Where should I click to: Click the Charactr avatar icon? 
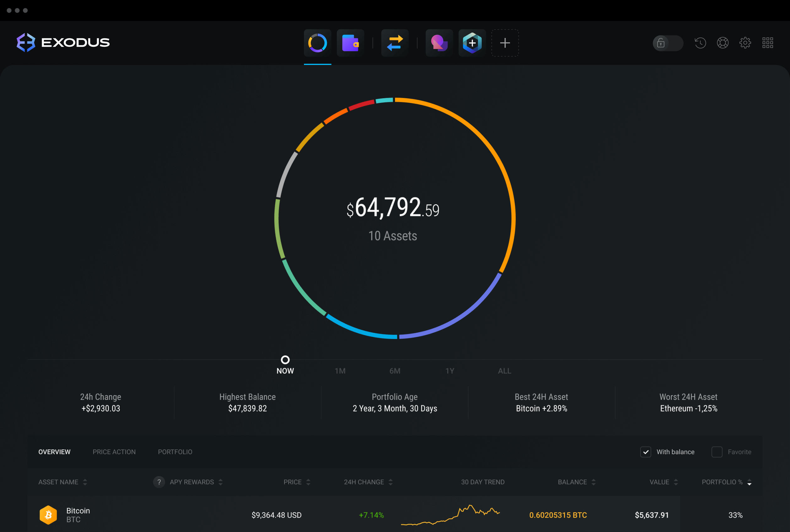coord(440,42)
